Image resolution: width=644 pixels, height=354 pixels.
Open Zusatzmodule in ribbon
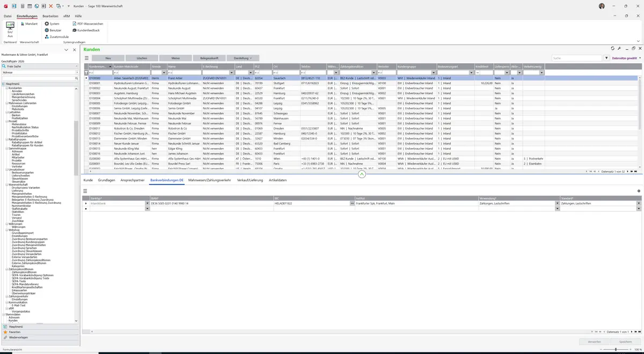(x=56, y=36)
